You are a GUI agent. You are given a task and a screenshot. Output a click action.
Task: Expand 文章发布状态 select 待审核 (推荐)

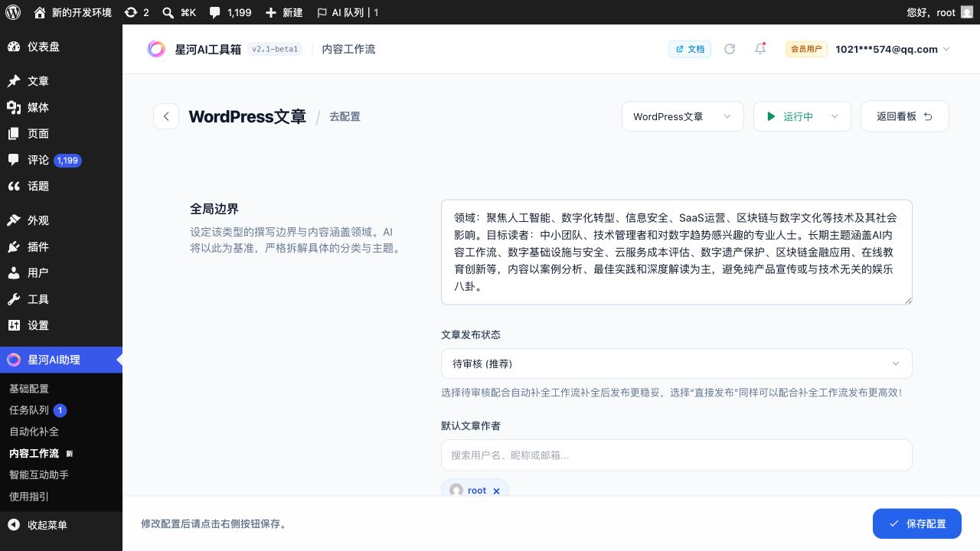coord(677,364)
